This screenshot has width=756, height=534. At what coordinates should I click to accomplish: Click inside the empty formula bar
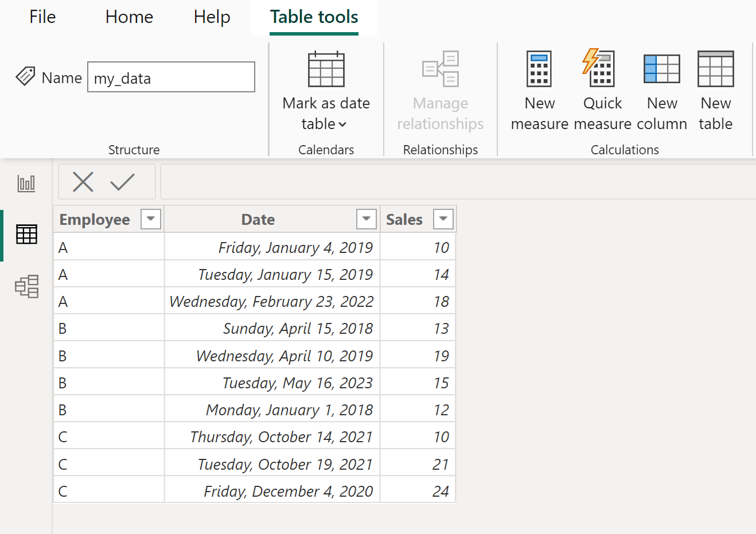[x=458, y=182]
